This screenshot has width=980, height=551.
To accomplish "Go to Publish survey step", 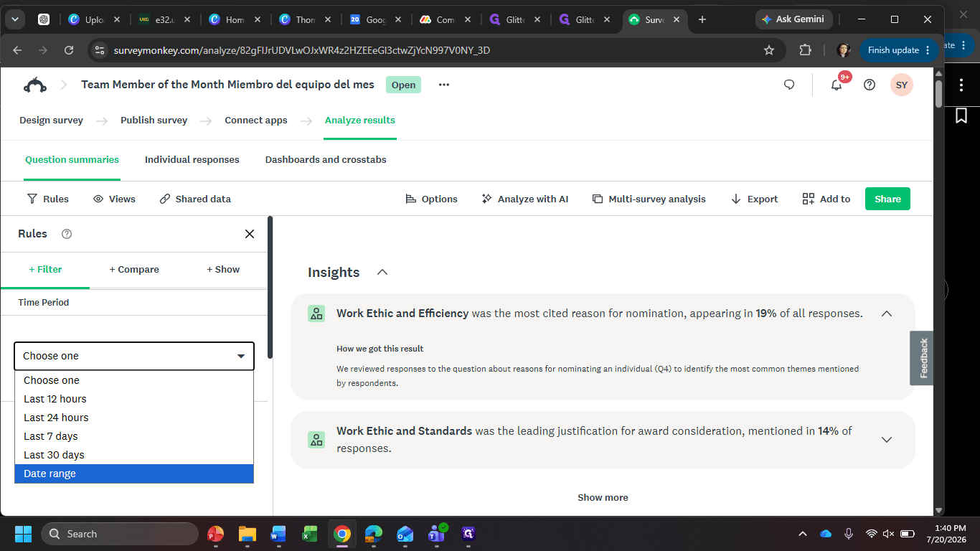I will coord(154,121).
